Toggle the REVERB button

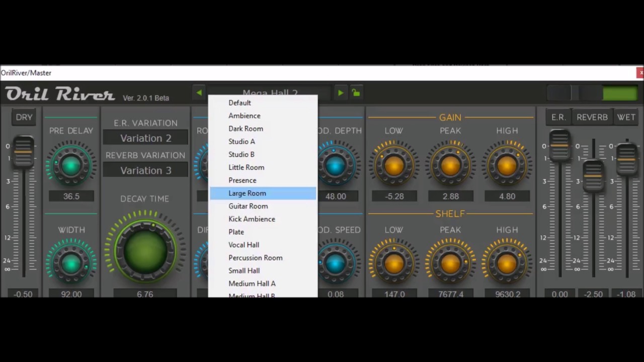coord(592,117)
